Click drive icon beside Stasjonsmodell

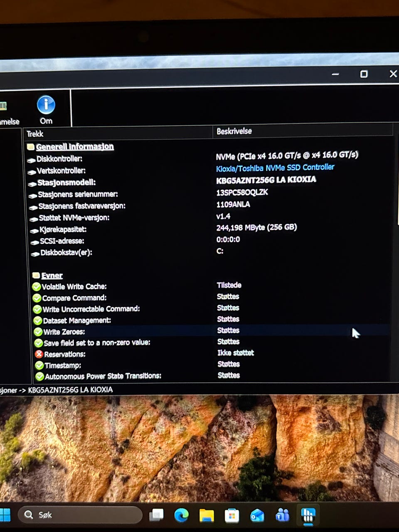click(x=32, y=183)
